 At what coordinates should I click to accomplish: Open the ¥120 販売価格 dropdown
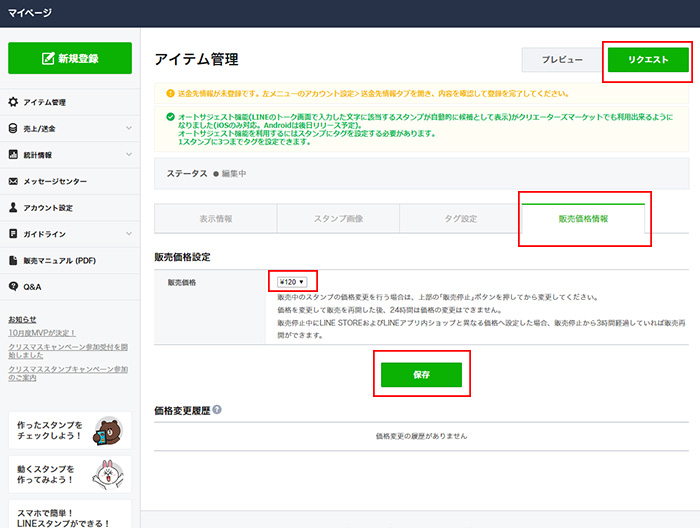click(293, 282)
